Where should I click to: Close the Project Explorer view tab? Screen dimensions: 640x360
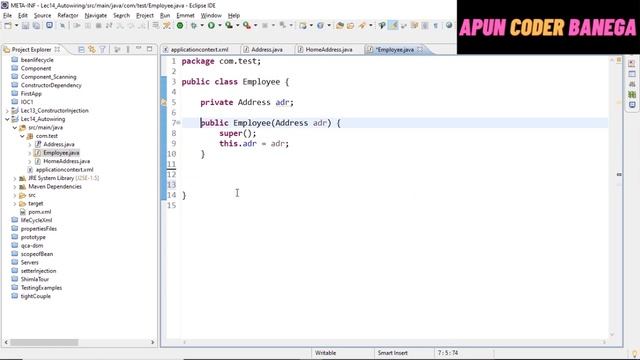(x=57, y=49)
